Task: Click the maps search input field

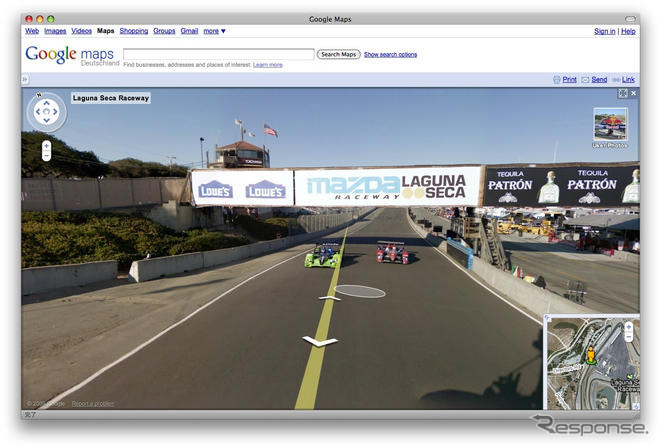Action: click(218, 54)
